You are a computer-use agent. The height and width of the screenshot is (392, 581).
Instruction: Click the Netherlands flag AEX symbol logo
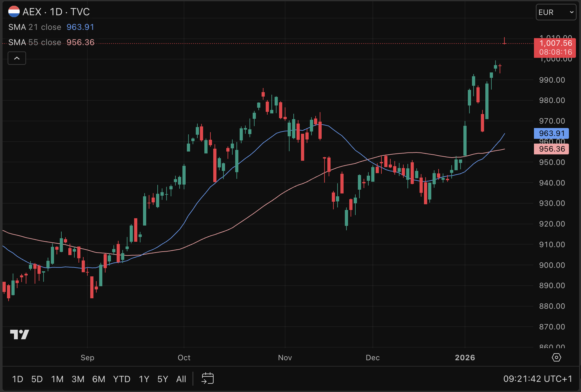coord(14,12)
